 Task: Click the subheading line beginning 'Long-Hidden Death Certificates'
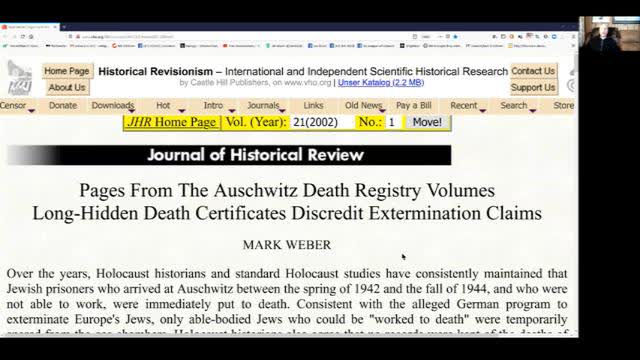pos(287,213)
